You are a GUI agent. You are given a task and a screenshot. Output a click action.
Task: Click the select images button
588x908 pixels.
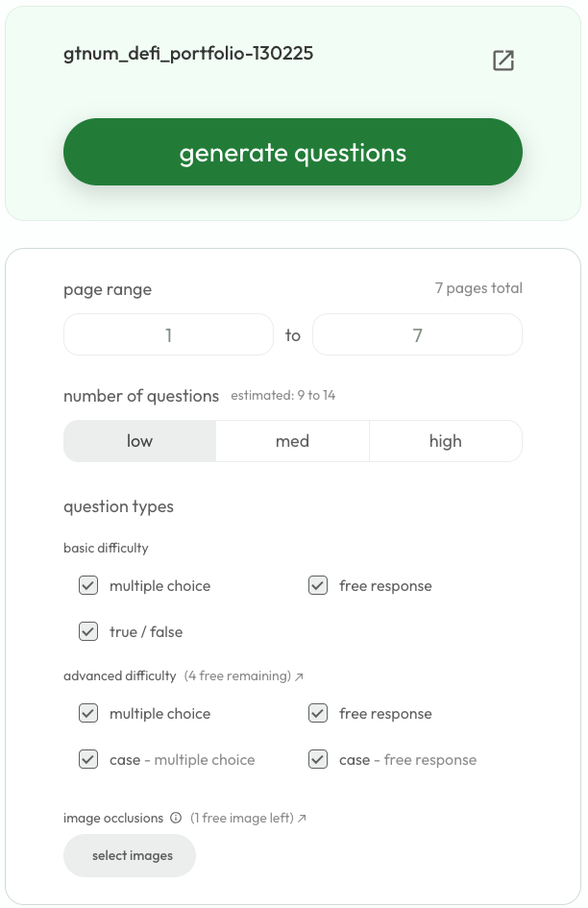pos(130,855)
